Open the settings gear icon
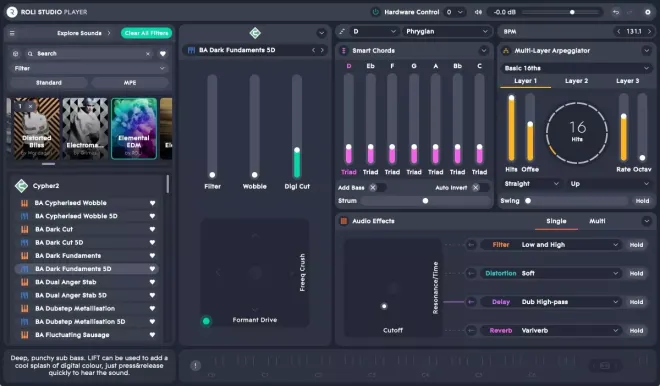 click(x=647, y=12)
